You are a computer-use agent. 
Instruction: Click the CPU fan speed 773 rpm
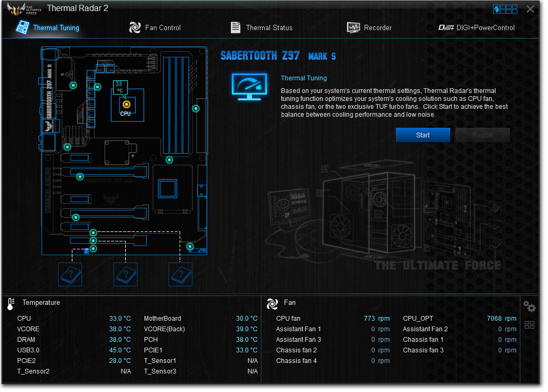[377, 318]
